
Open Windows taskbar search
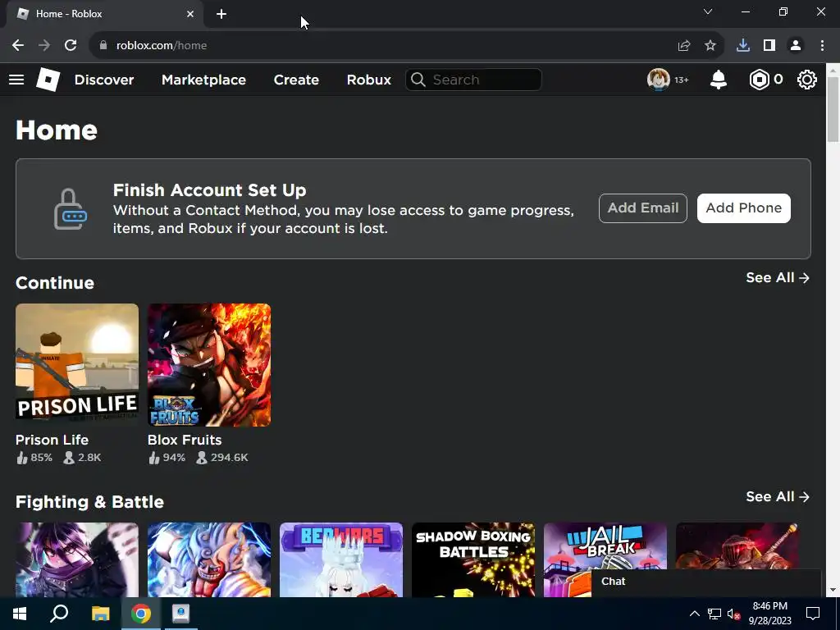point(59,614)
